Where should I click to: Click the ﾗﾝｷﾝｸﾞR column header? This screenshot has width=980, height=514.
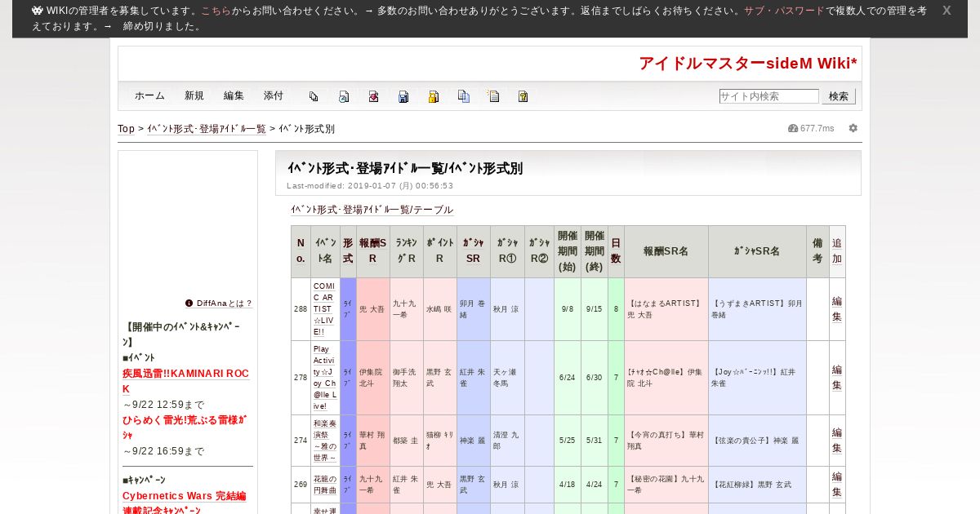coord(407,251)
